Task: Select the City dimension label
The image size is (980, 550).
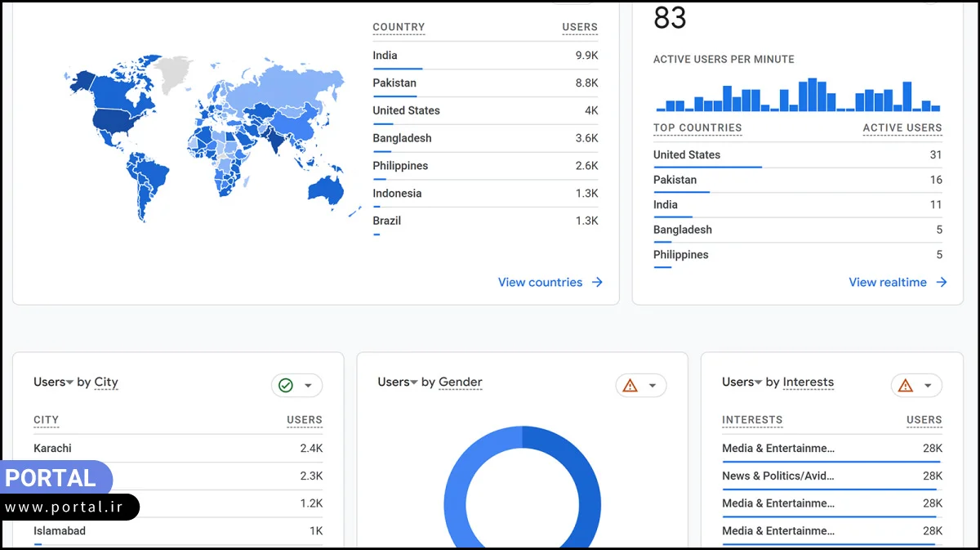Action: click(x=106, y=382)
